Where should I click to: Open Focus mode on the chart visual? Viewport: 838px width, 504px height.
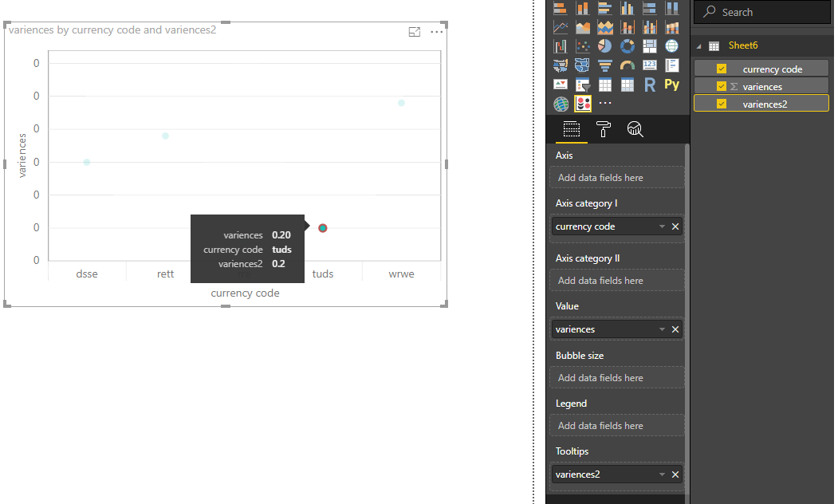(x=414, y=32)
